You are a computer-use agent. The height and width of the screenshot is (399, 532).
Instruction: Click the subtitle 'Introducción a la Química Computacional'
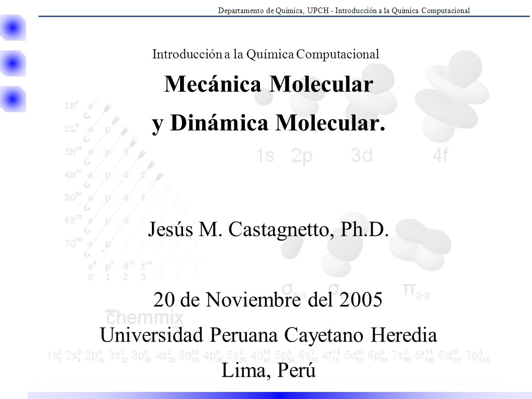point(265,54)
